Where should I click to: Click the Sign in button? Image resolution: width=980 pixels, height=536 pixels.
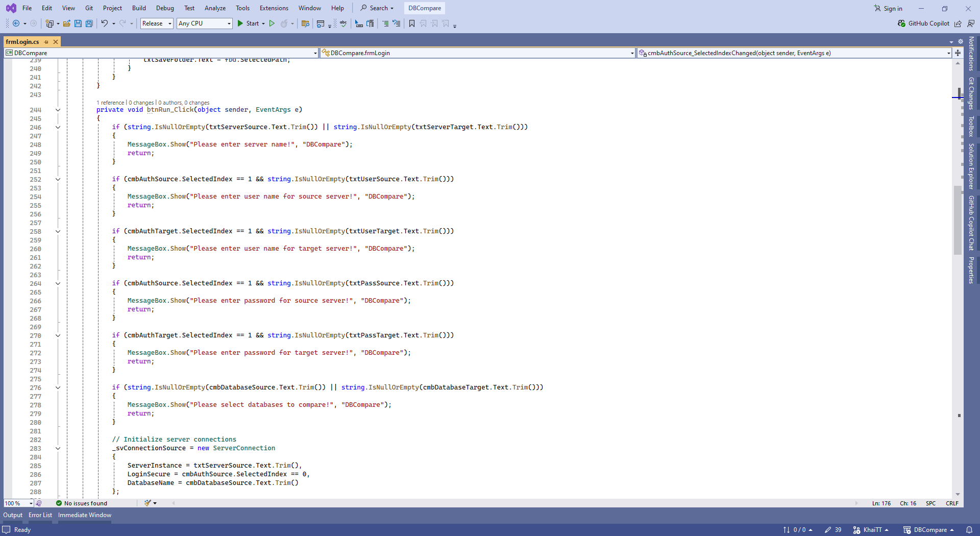click(888, 8)
